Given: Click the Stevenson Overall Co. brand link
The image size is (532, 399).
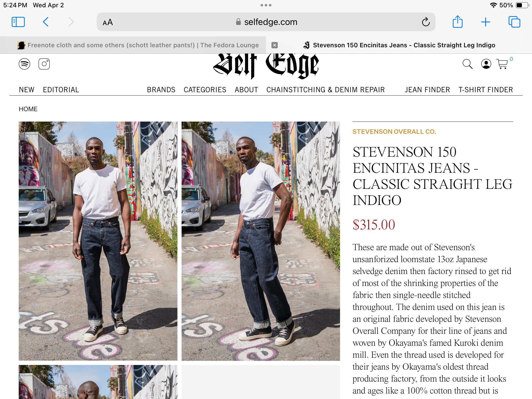Looking at the screenshot, I should 394,132.
